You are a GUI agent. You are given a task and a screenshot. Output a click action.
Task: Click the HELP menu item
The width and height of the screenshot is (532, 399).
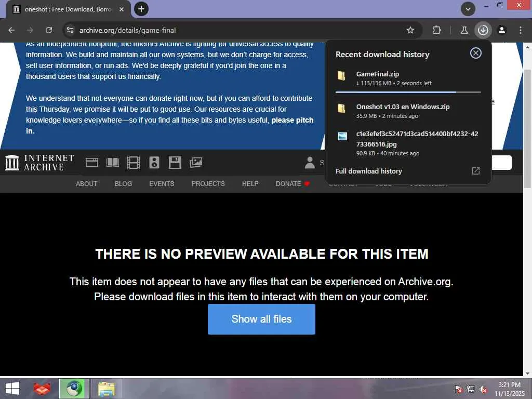point(250,183)
